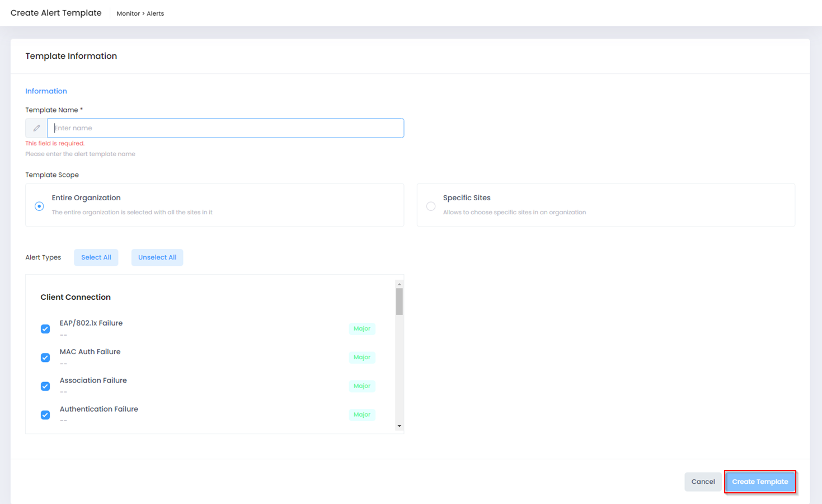Click the Major badge for EAP/802.1x Failure
The height and width of the screenshot is (504, 822).
coord(362,329)
